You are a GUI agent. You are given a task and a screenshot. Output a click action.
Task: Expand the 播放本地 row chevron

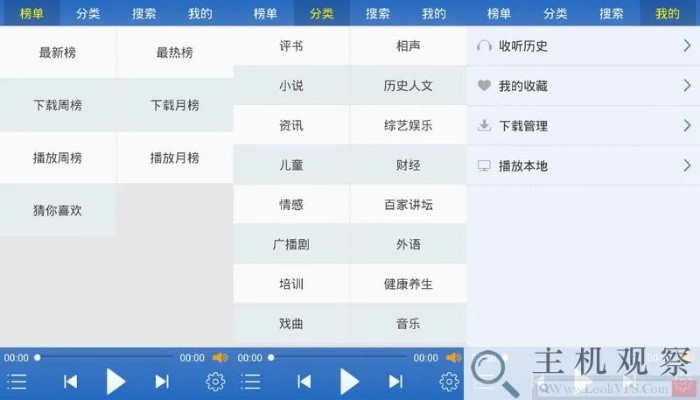pyautogui.click(x=687, y=166)
